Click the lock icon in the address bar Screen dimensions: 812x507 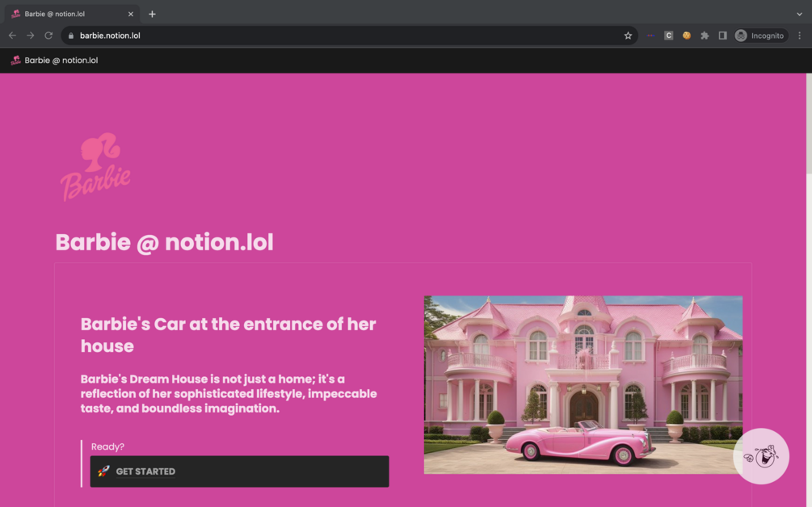point(71,36)
